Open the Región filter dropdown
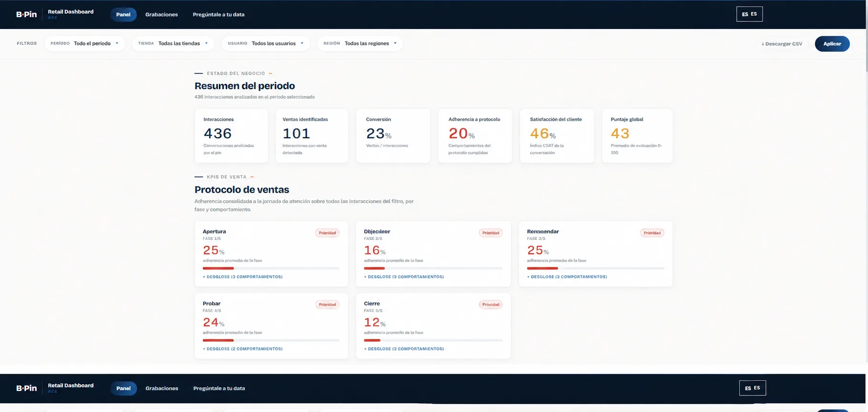Viewport: 868px width, 412px height. tap(360, 43)
